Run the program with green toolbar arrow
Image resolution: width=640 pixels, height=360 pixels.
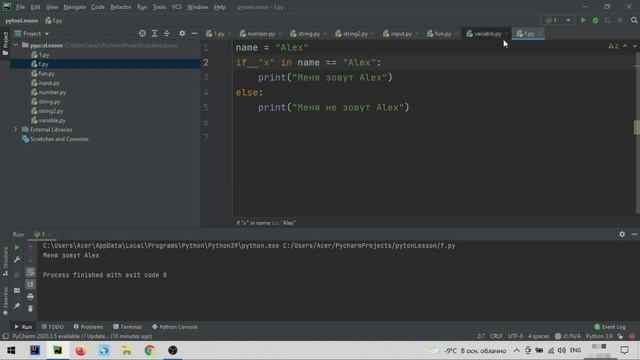pyautogui.click(x=583, y=20)
